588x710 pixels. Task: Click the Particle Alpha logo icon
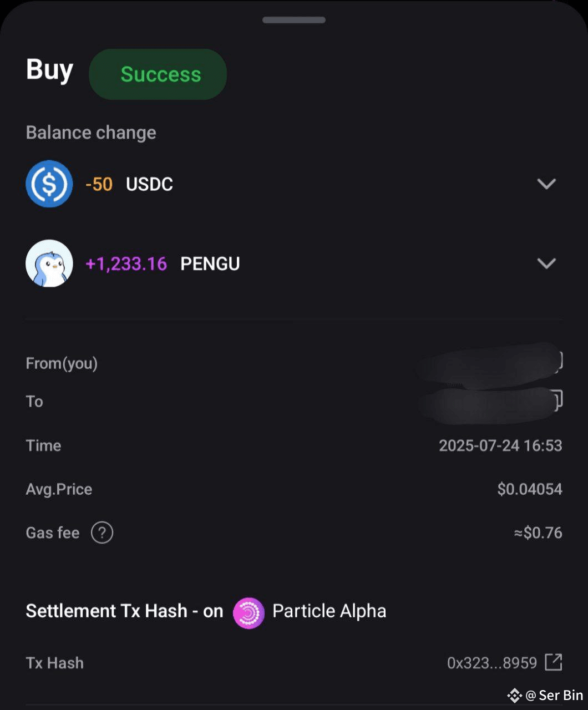point(249,612)
